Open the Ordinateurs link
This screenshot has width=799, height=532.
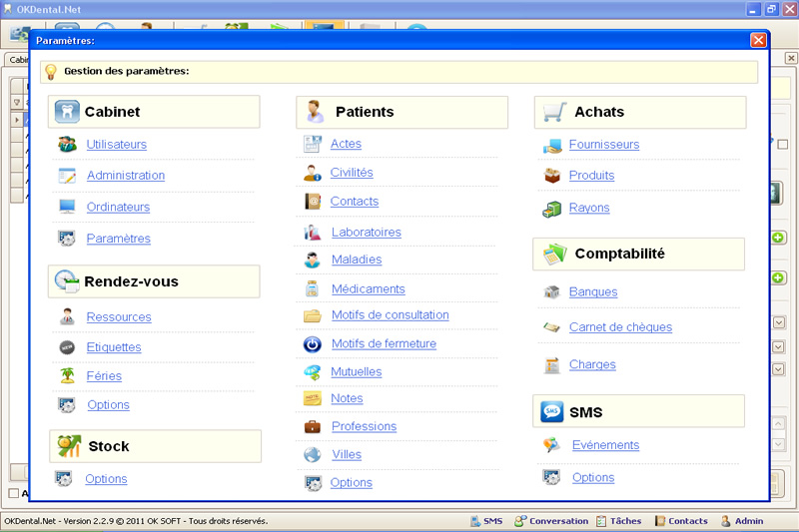click(118, 208)
